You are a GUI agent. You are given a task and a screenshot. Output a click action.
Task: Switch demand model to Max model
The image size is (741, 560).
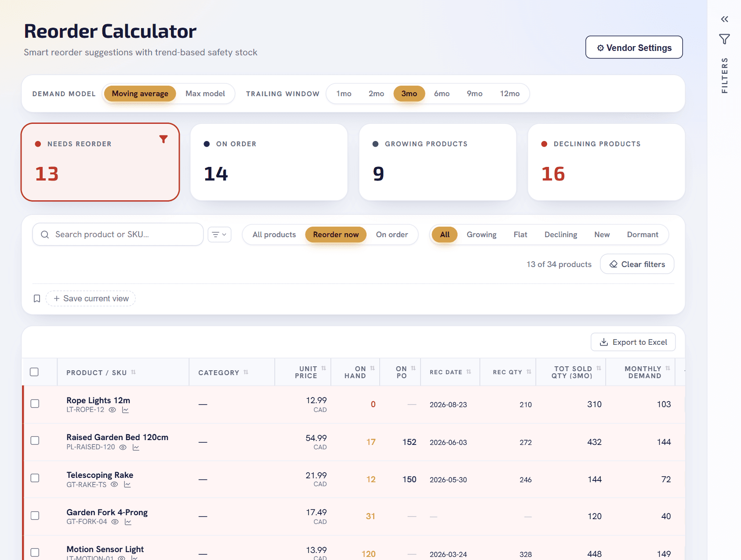205,94
